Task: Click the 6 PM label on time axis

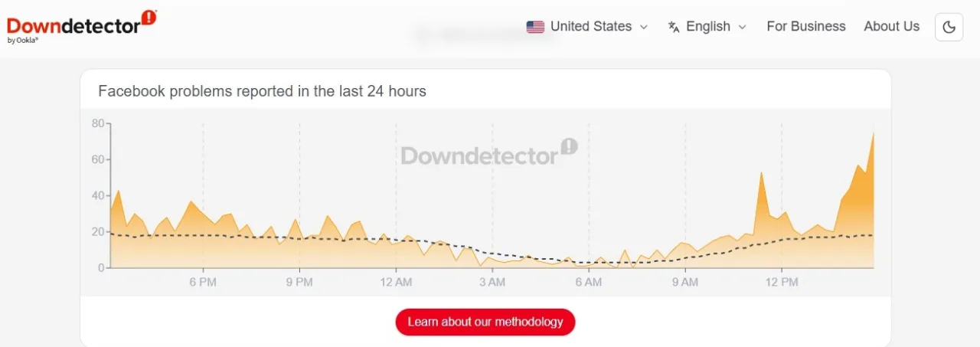Action: tap(203, 282)
